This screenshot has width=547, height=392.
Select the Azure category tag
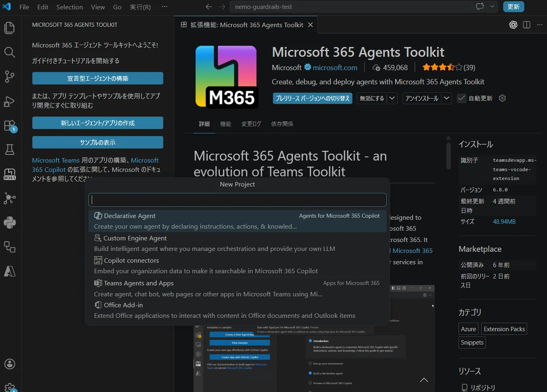[468, 329]
